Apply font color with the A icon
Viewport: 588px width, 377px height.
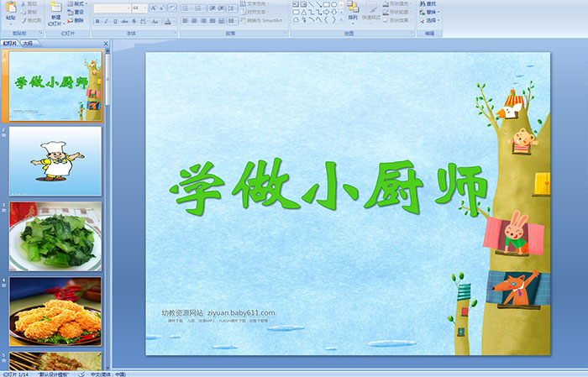pos(168,21)
